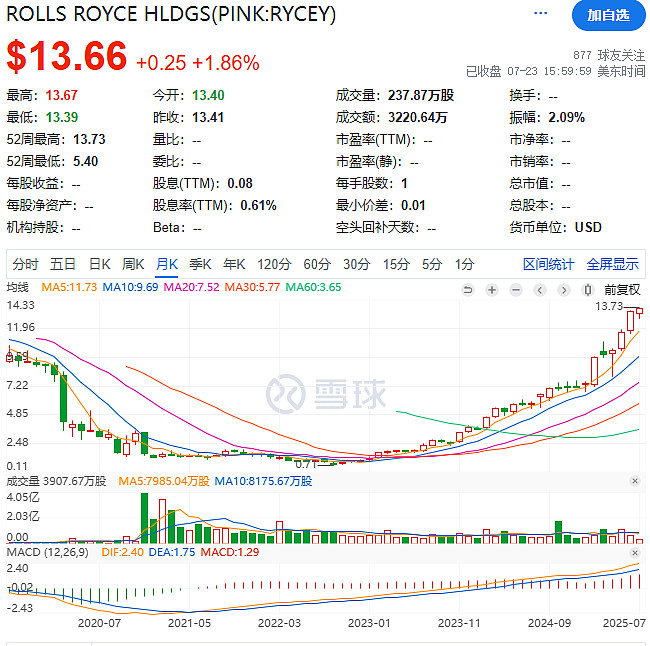
Task: Click the MA60:3.65 moving average label
Action: (x=313, y=287)
